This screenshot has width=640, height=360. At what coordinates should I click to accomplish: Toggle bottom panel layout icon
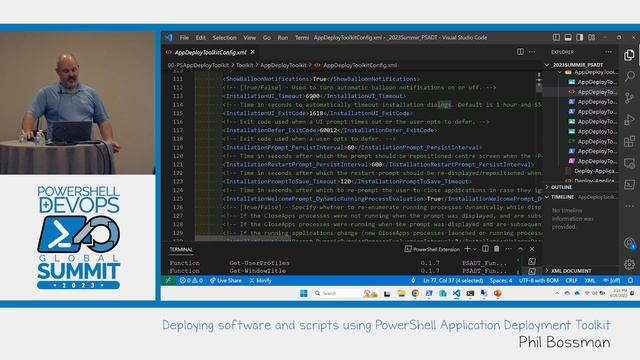coord(568,37)
